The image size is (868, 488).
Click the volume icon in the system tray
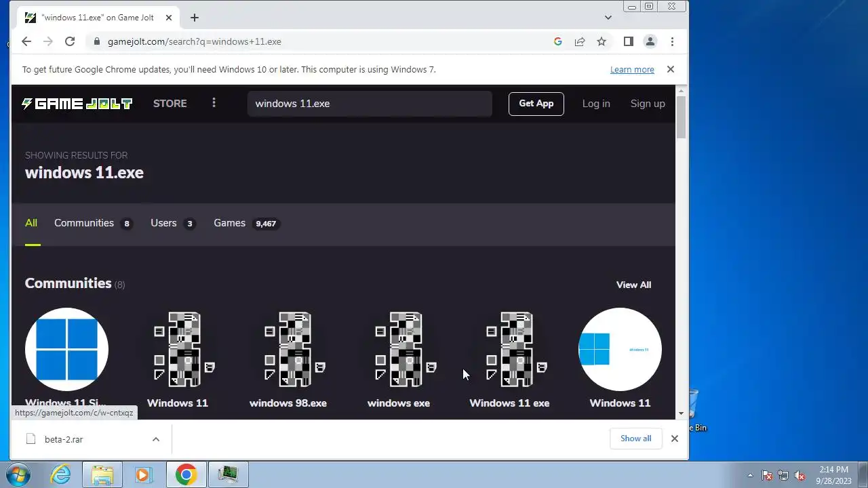[x=800, y=475]
